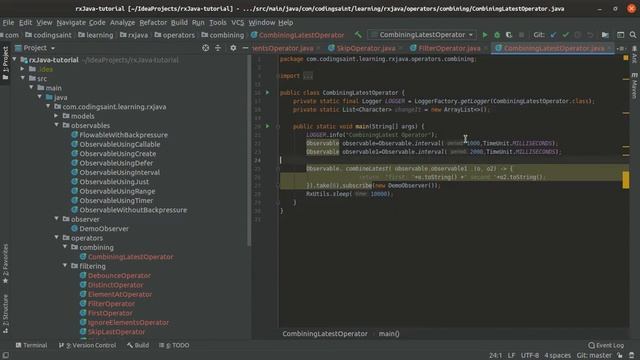Click yellow warning stripe marker in editor
The height and width of the screenshot is (360, 640).
625,180
